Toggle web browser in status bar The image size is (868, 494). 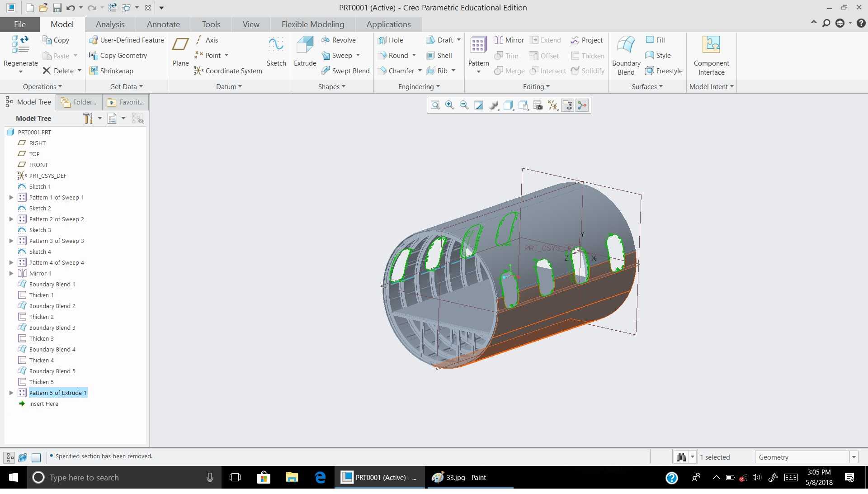tap(23, 458)
